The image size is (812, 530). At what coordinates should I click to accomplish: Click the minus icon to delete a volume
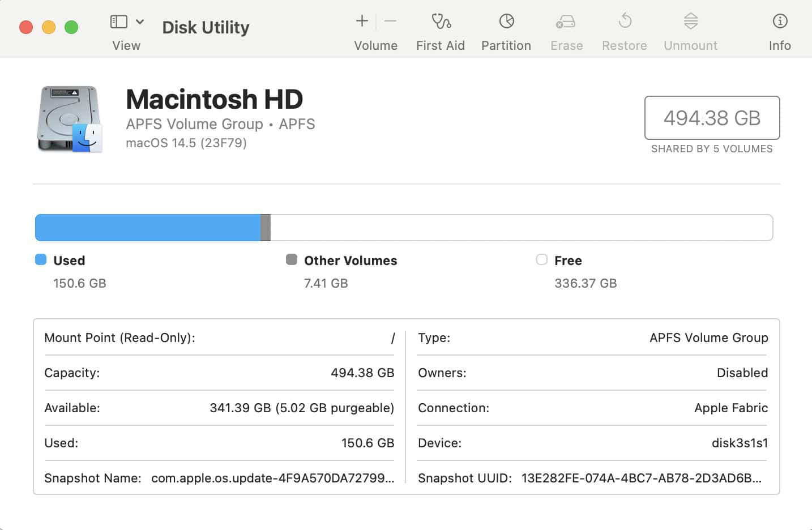390,21
